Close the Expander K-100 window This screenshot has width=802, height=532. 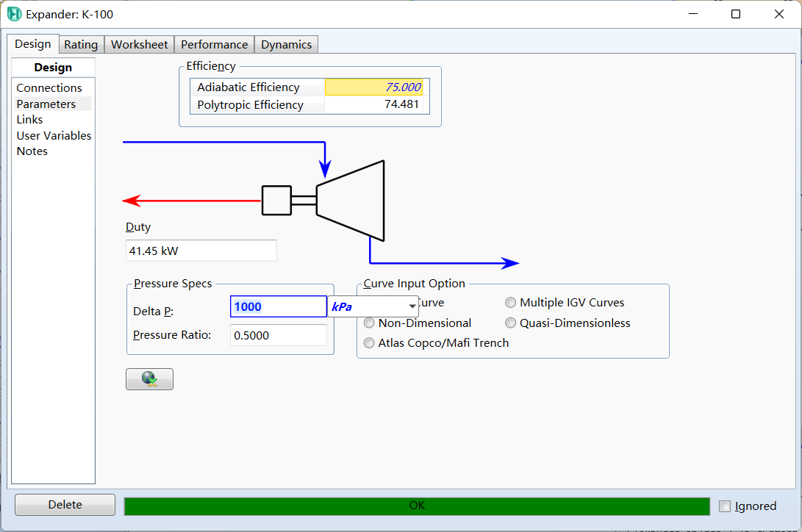[779, 14]
